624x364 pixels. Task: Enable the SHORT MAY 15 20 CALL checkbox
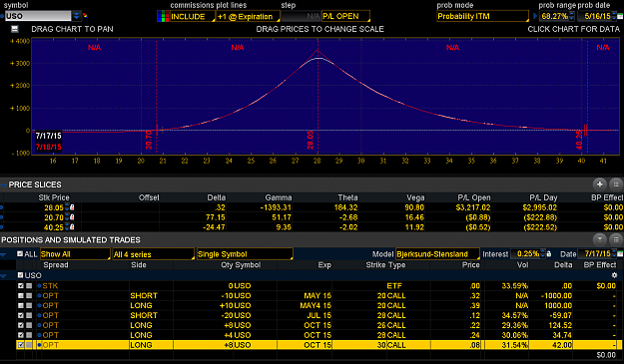point(21,295)
